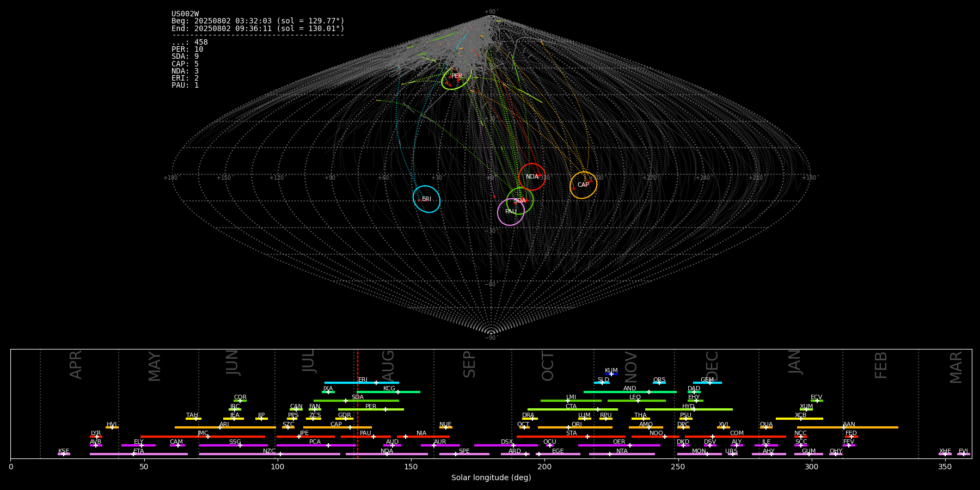Click the 'PAU: 1' legend entry
Image resolution: width=980 pixels, height=490 pixels.
[x=185, y=85]
